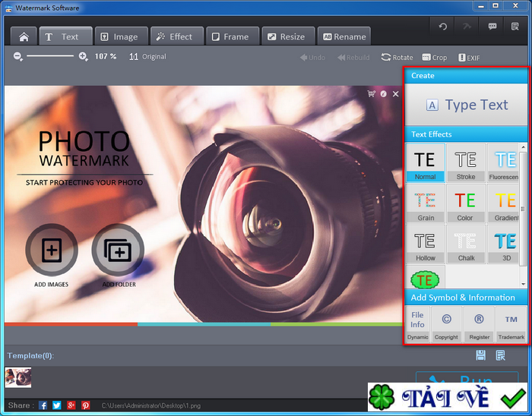Click the save template icon
This screenshot has width=532, height=416.
pos(480,355)
